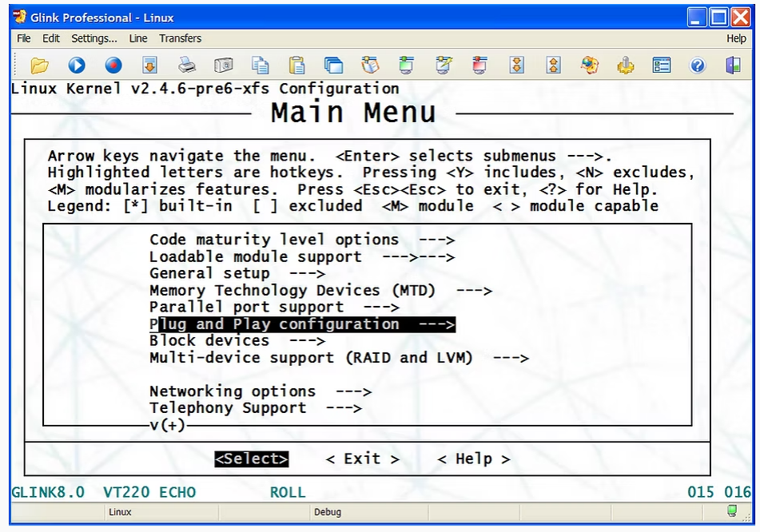
Task: Click the joystick settings toolbar icon
Action: (626, 66)
